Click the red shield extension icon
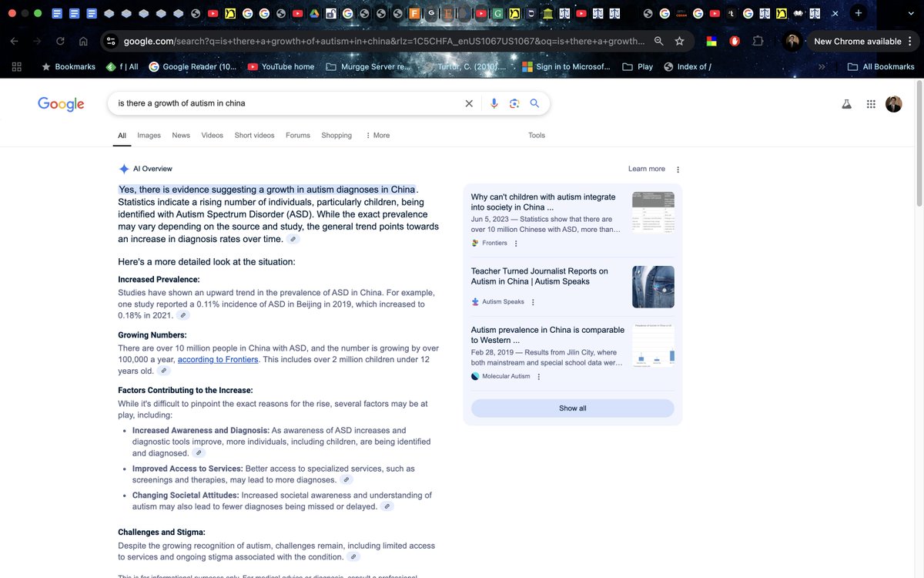 (735, 41)
